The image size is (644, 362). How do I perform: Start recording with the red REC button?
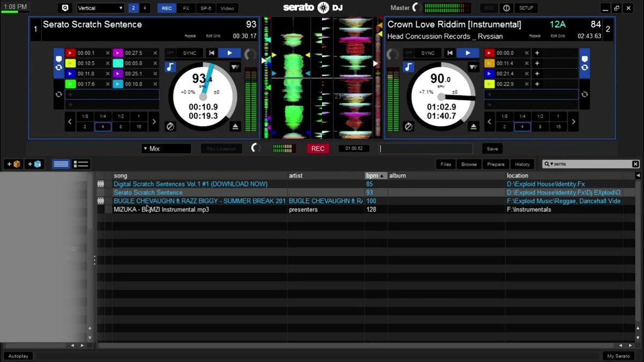point(318,149)
